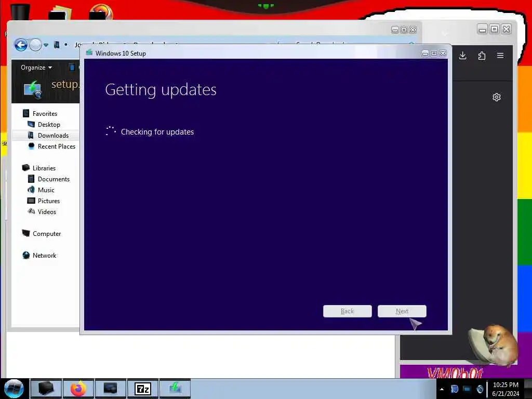This screenshot has height=399, width=532.
Task: Click the Network globe icon
Action: click(x=26, y=255)
